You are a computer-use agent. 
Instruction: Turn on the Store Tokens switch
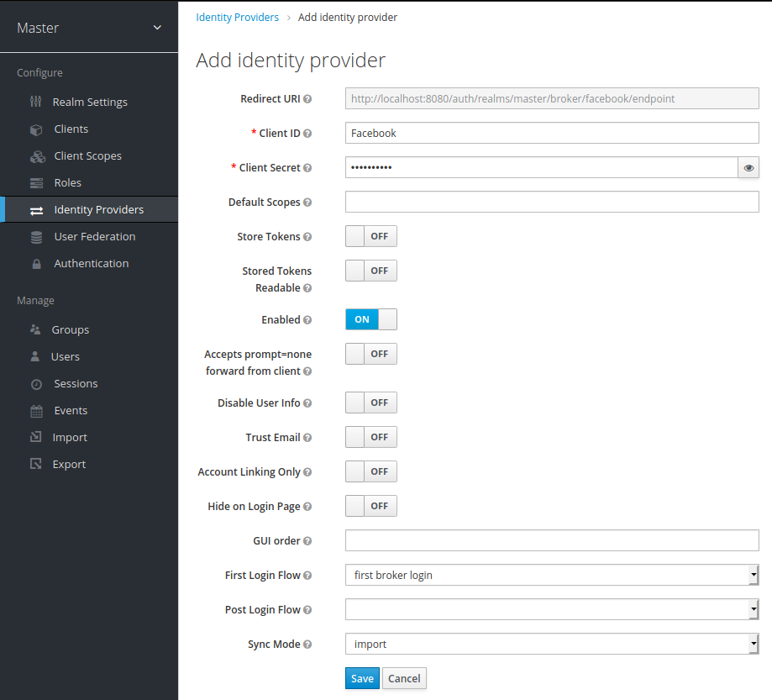click(x=370, y=236)
